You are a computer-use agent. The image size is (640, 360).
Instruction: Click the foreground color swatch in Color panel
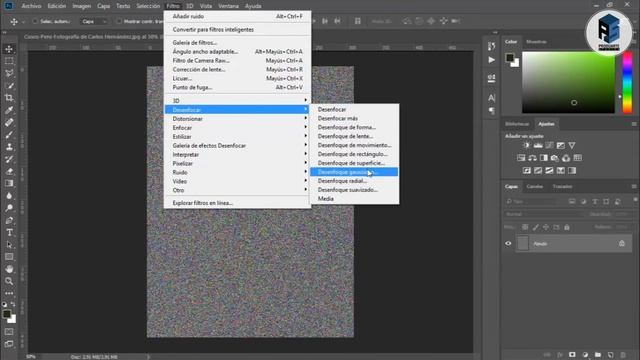point(509,58)
